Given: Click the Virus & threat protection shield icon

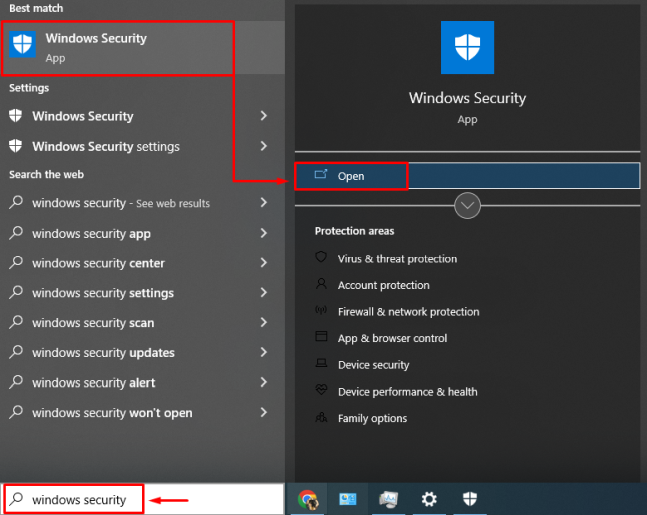Looking at the screenshot, I should [321, 257].
